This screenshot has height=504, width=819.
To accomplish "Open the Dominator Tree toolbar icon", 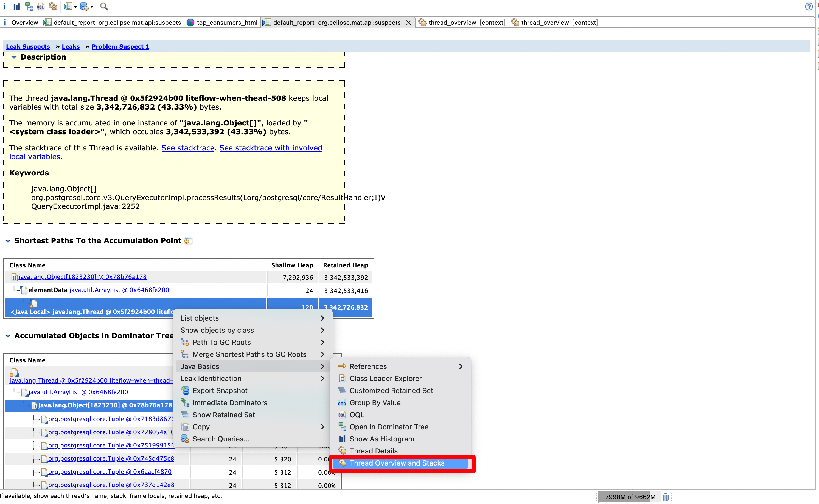I will click(x=29, y=6).
